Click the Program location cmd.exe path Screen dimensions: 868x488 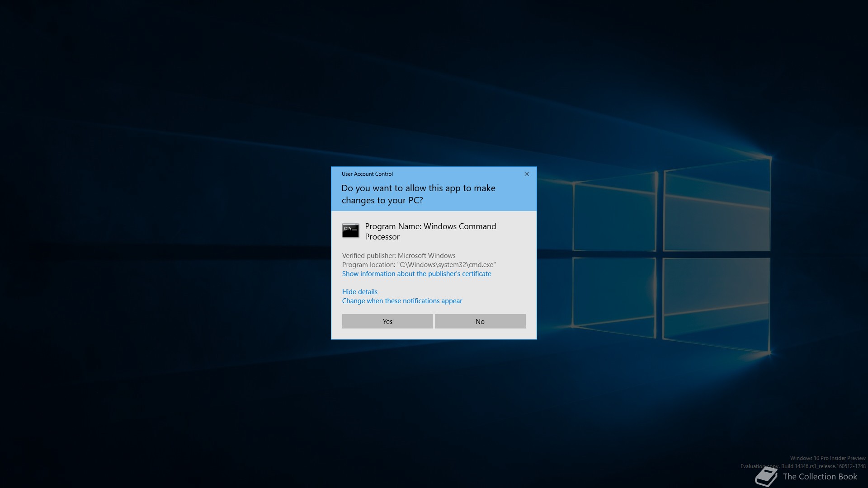pyautogui.click(x=419, y=265)
